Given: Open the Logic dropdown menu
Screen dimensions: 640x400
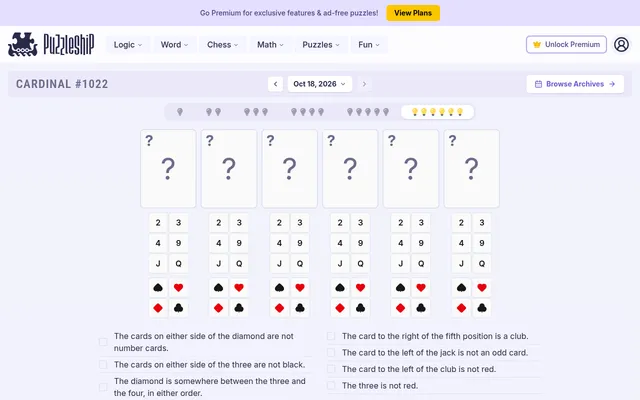Looking at the screenshot, I should [x=128, y=44].
